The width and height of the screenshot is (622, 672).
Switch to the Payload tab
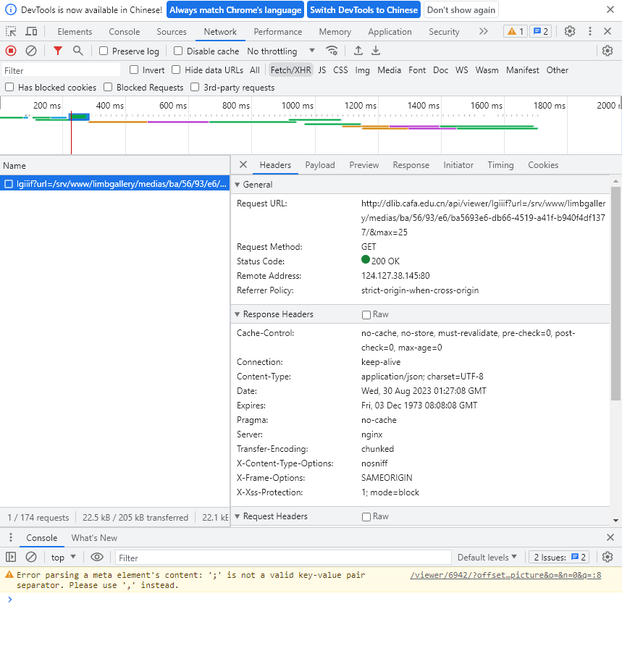click(x=319, y=165)
